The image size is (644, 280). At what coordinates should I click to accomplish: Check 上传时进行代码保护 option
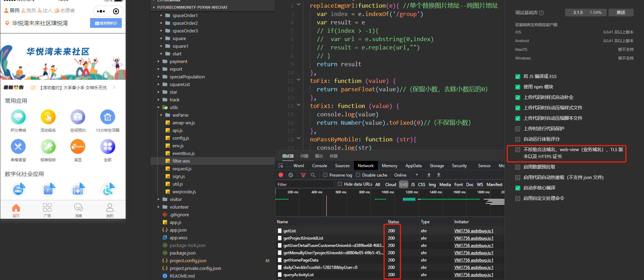click(518, 129)
